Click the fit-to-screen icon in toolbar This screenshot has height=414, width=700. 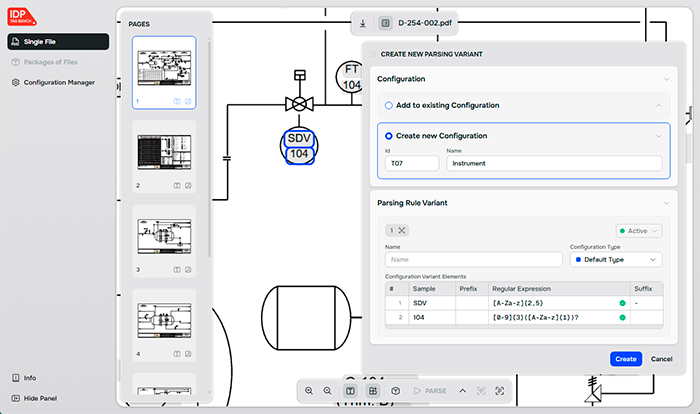(500, 391)
